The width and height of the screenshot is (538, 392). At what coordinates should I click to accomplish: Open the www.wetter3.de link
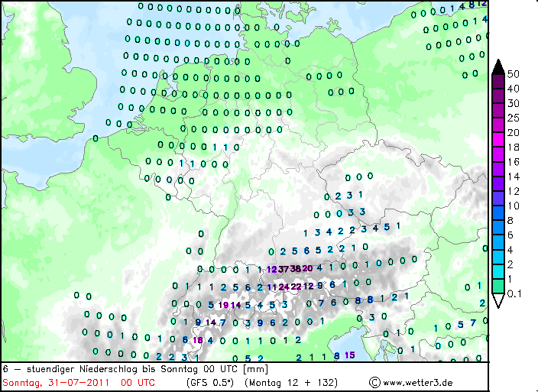coord(417,382)
